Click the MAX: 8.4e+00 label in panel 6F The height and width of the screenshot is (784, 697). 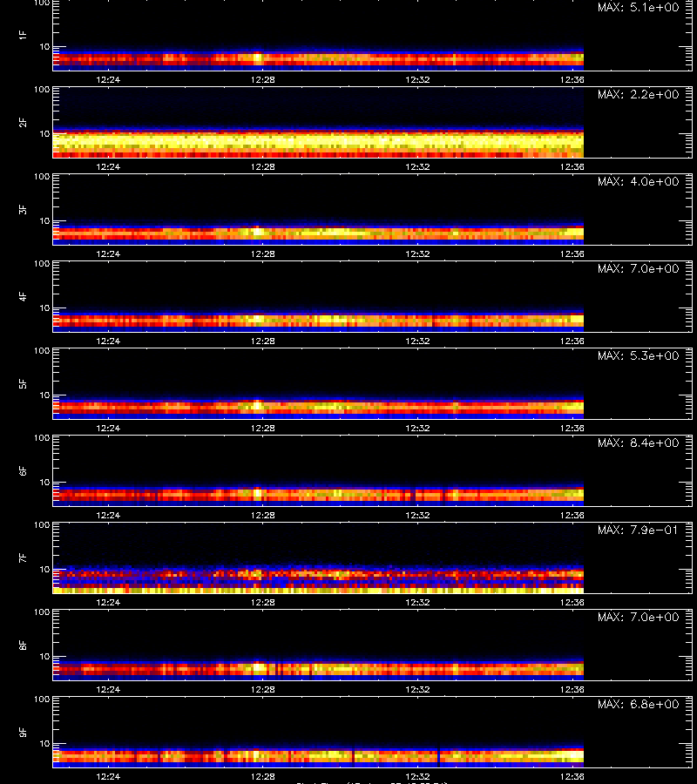tap(639, 443)
